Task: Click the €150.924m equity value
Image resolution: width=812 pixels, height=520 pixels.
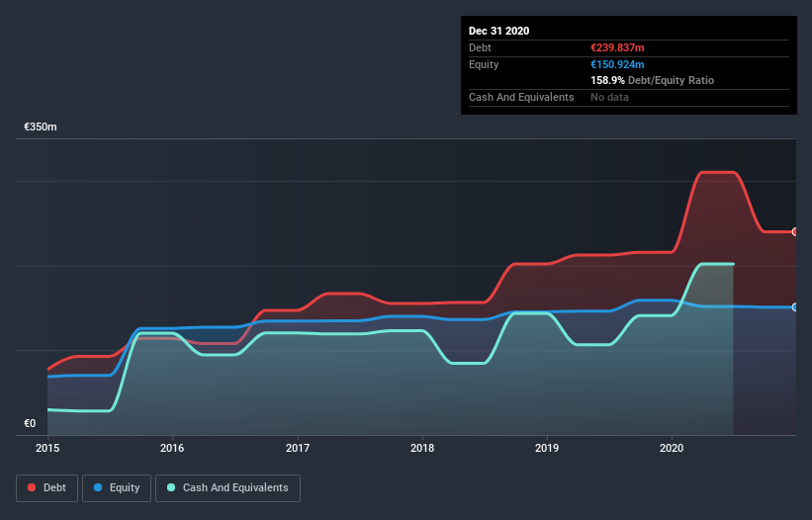Action: pyautogui.click(x=617, y=64)
